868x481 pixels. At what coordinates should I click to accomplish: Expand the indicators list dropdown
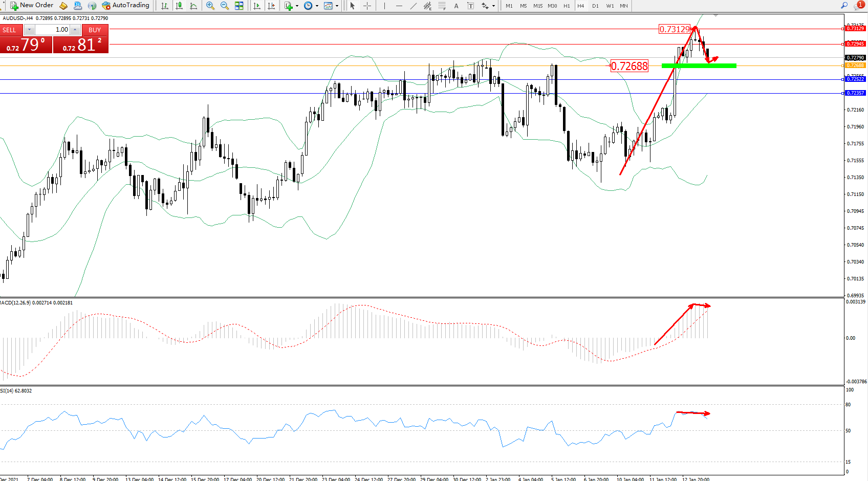297,6
